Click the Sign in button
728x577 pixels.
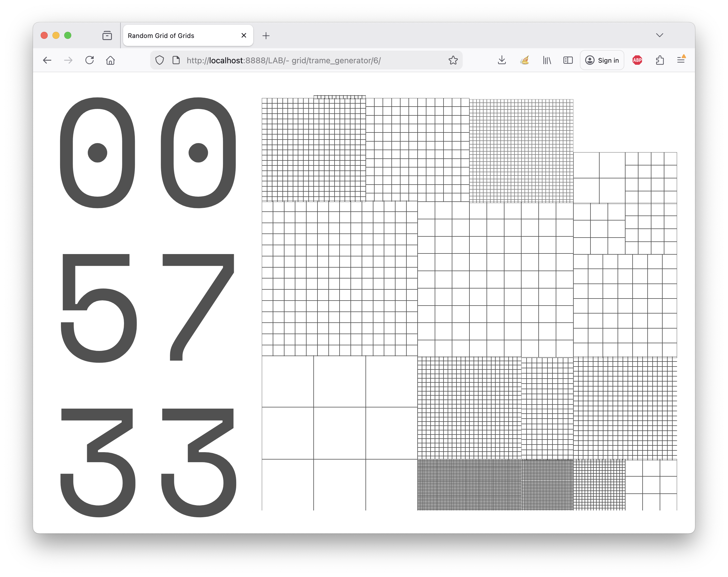602,60
